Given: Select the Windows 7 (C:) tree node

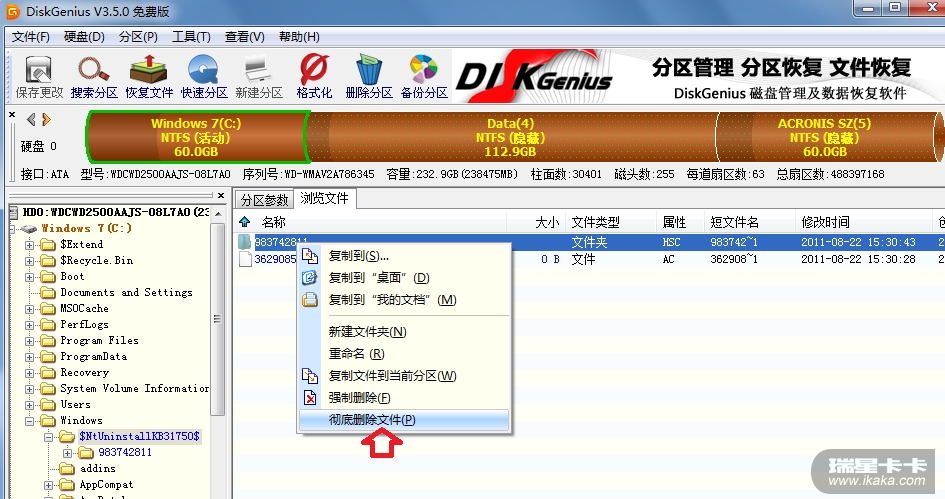Looking at the screenshot, I should 86,228.
